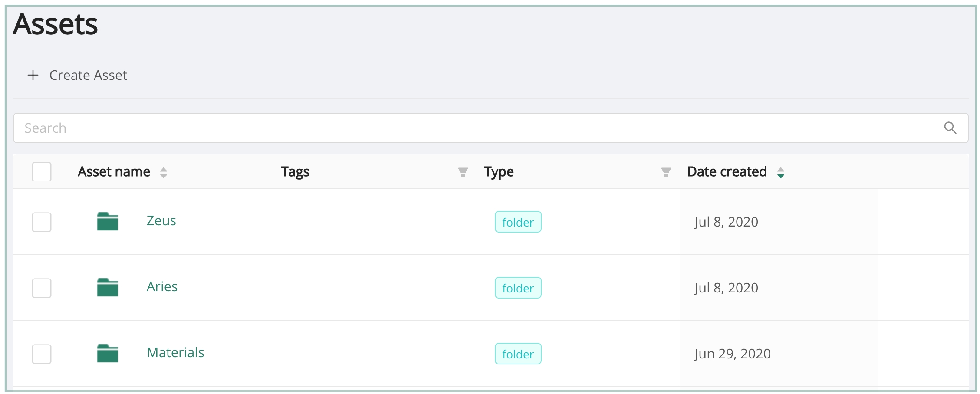The height and width of the screenshot is (394, 980).
Task: Select the Aries row checkbox
Action: coord(42,288)
